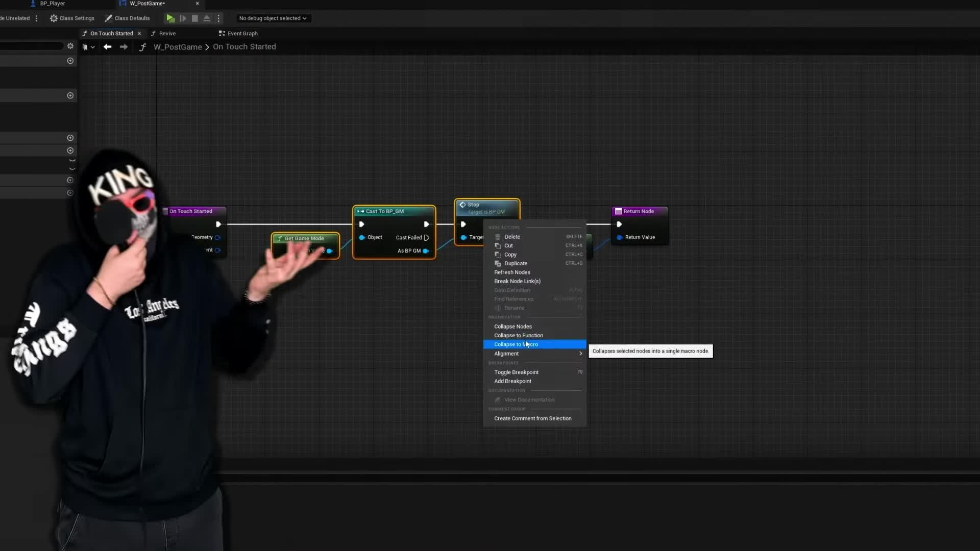Screen dimensions: 980x551
Task: Toggle the BP_Player tab
Action: [52, 5]
